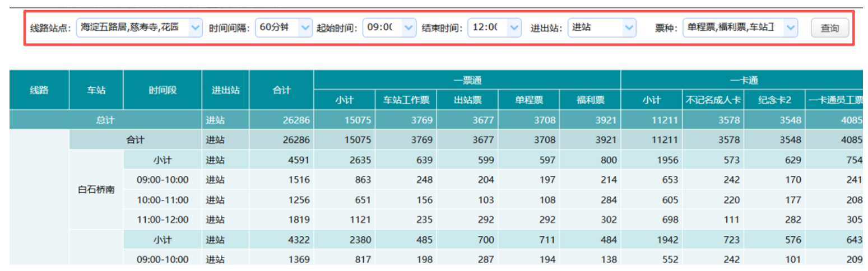Click the 合计 column header

282,90
